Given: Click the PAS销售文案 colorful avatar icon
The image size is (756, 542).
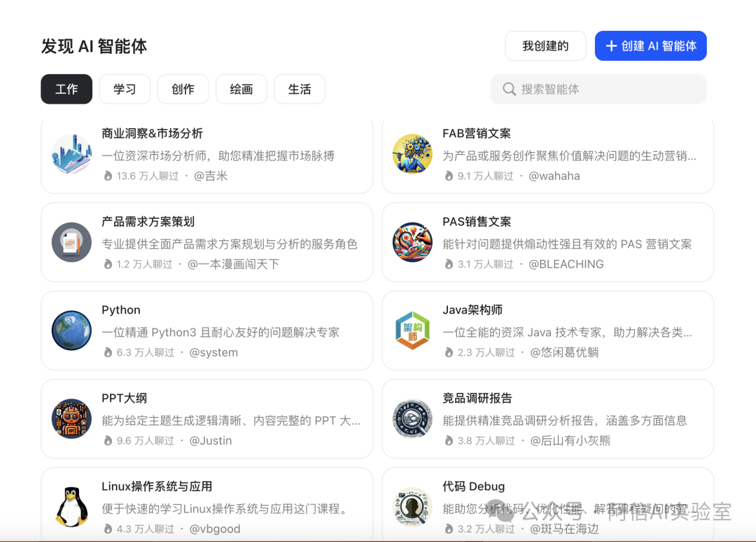Looking at the screenshot, I should click(x=412, y=242).
